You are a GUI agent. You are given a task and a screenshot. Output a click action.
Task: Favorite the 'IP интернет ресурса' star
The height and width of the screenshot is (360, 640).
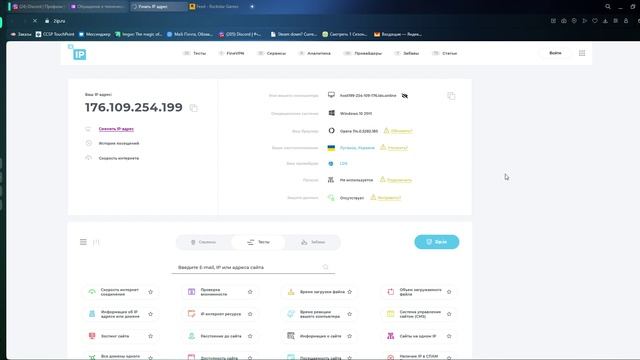click(250, 314)
